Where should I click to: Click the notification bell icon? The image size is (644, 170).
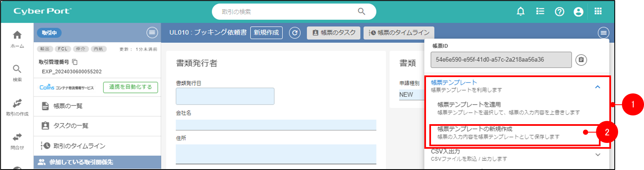pyautogui.click(x=520, y=12)
